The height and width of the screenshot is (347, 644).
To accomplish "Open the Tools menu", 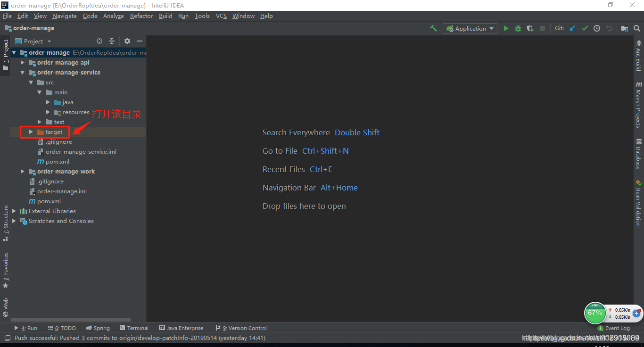I will coord(202,16).
